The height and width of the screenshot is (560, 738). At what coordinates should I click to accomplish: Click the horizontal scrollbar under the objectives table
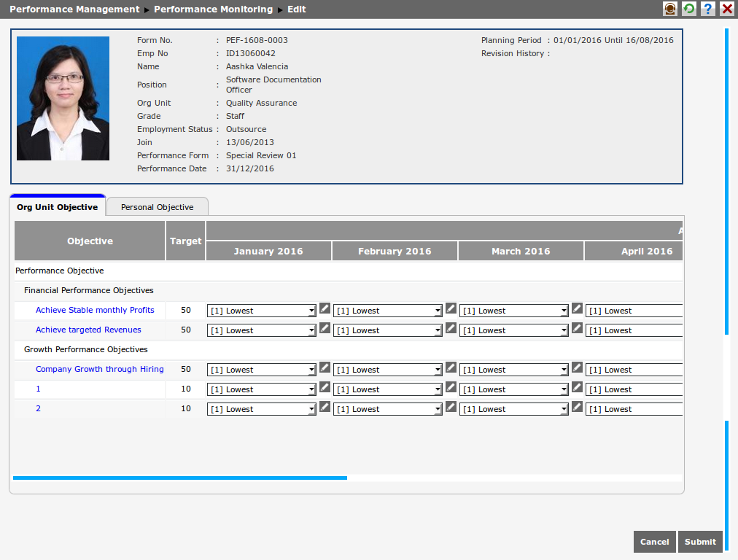pos(180,478)
